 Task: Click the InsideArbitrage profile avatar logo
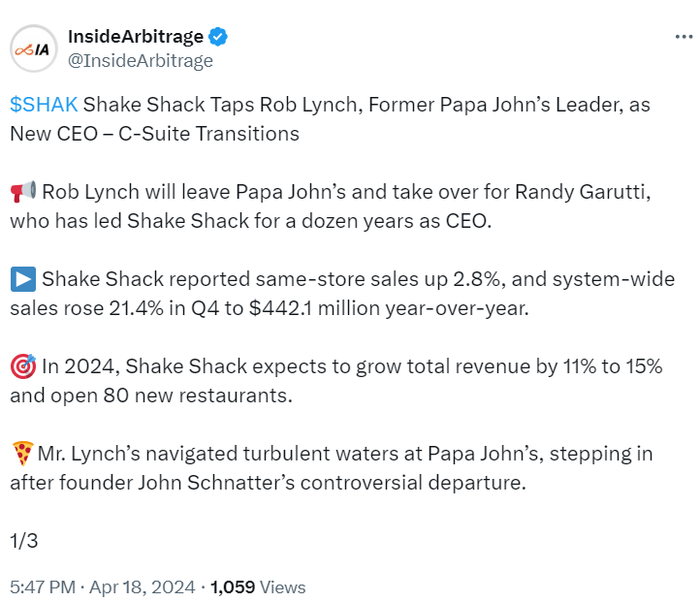point(32,48)
